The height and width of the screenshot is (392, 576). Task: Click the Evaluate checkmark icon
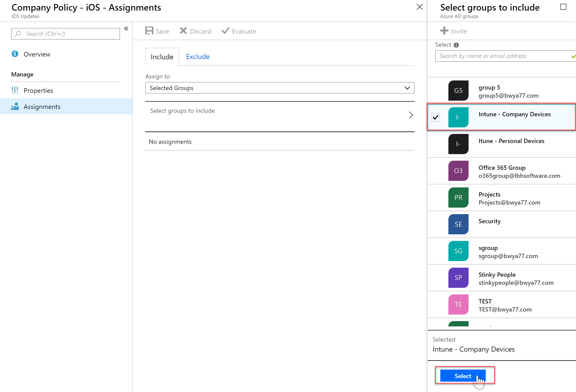(225, 31)
